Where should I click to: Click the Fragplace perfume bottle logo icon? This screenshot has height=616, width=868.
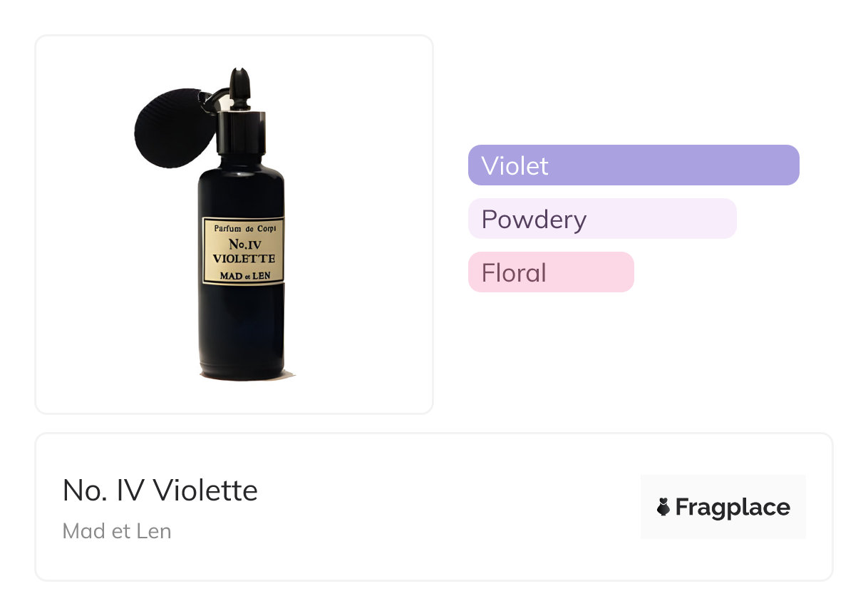tap(663, 507)
